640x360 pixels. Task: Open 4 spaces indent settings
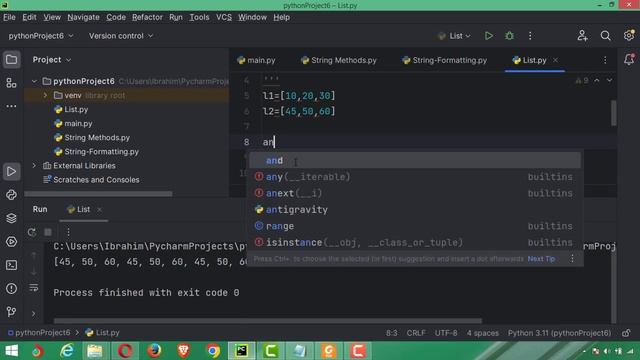pyautogui.click(x=482, y=333)
